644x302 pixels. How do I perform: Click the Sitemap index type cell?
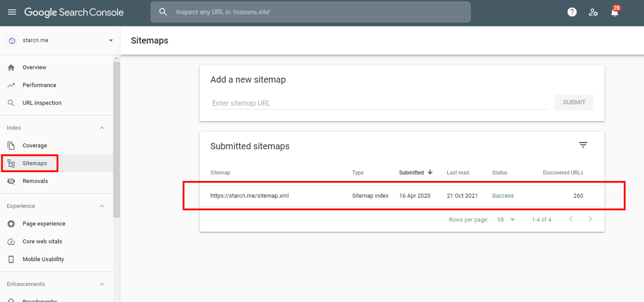point(370,196)
